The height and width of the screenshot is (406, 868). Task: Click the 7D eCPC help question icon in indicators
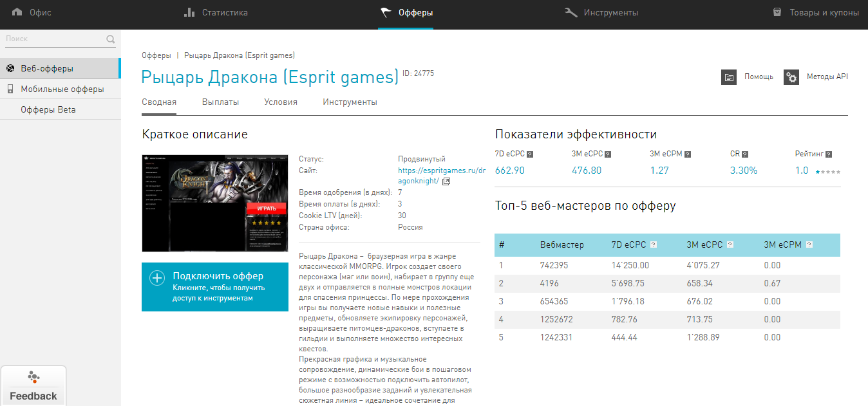530,154
